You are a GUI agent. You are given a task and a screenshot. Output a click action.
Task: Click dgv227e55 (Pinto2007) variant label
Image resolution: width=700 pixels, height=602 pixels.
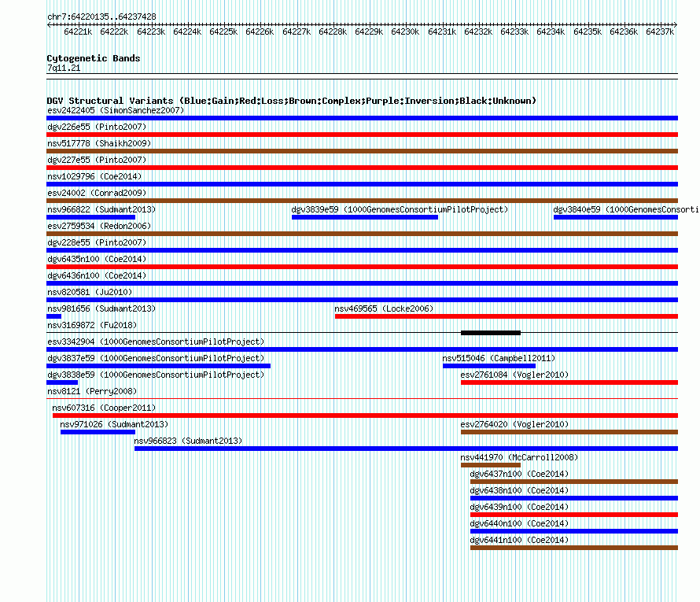pyautogui.click(x=97, y=160)
